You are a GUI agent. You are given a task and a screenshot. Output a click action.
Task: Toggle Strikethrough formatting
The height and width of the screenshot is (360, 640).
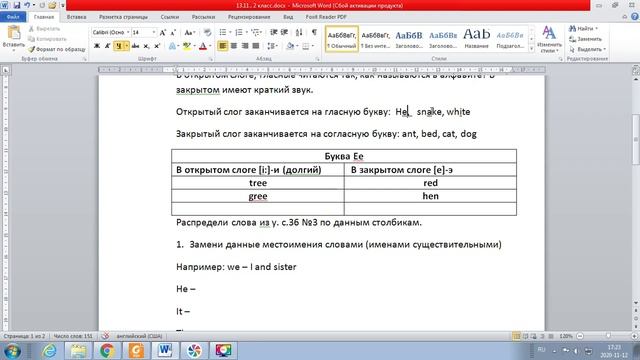[x=135, y=46]
